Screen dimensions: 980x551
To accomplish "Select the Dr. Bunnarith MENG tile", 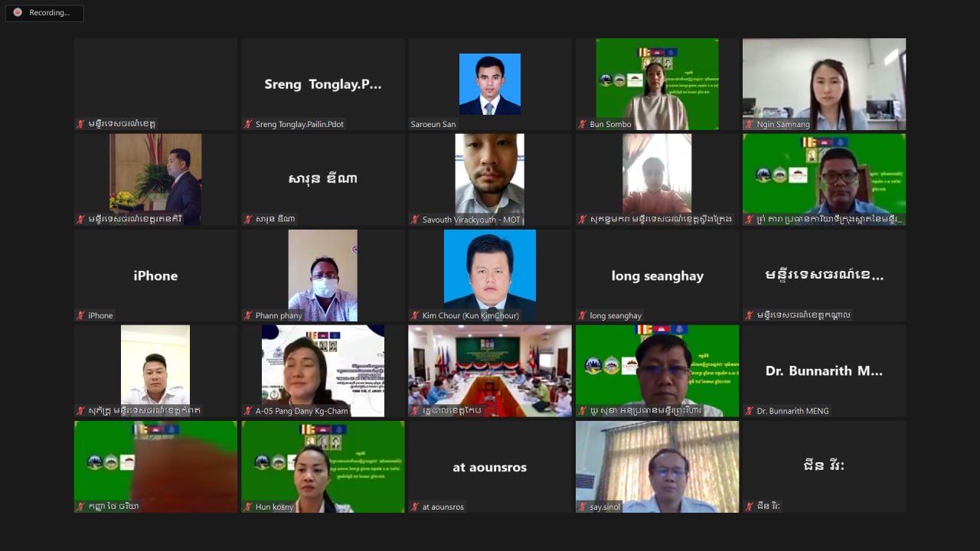I will coord(824,371).
